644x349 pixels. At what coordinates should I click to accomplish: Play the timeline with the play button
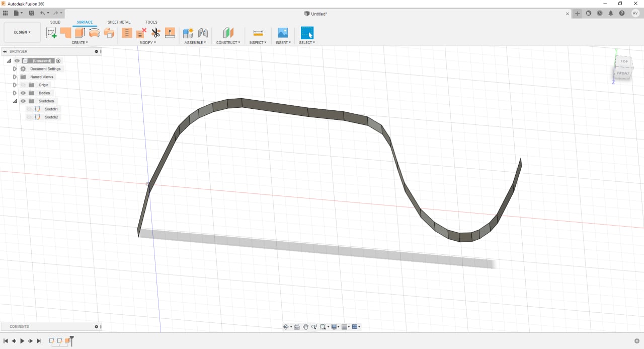pyautogui.click(x=22, y=341)
